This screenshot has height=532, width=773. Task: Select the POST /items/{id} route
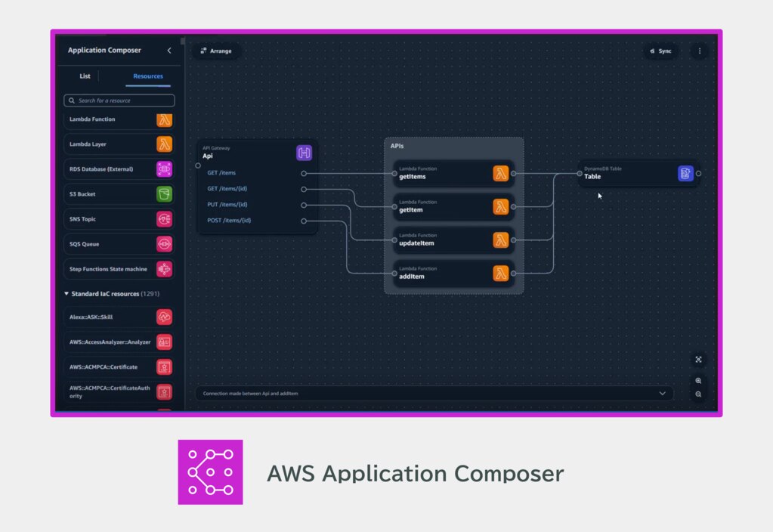(x=229, y=221)
